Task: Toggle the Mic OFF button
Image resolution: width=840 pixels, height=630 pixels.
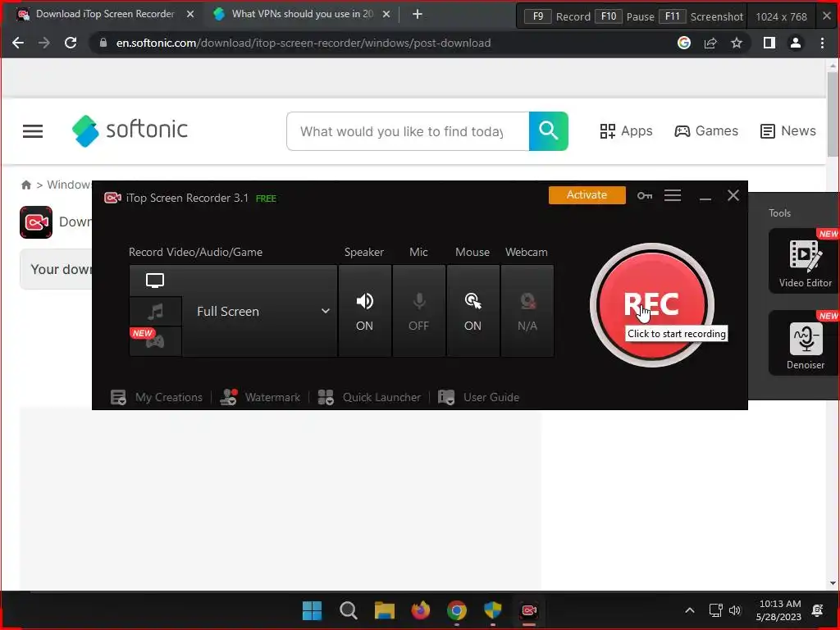Action: 419,311
